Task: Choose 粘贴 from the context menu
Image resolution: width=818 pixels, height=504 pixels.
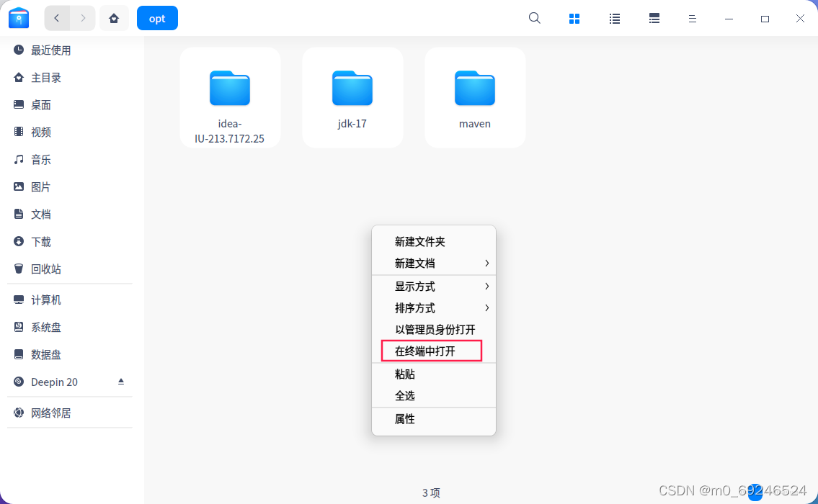Action: [x=434, y=374]
